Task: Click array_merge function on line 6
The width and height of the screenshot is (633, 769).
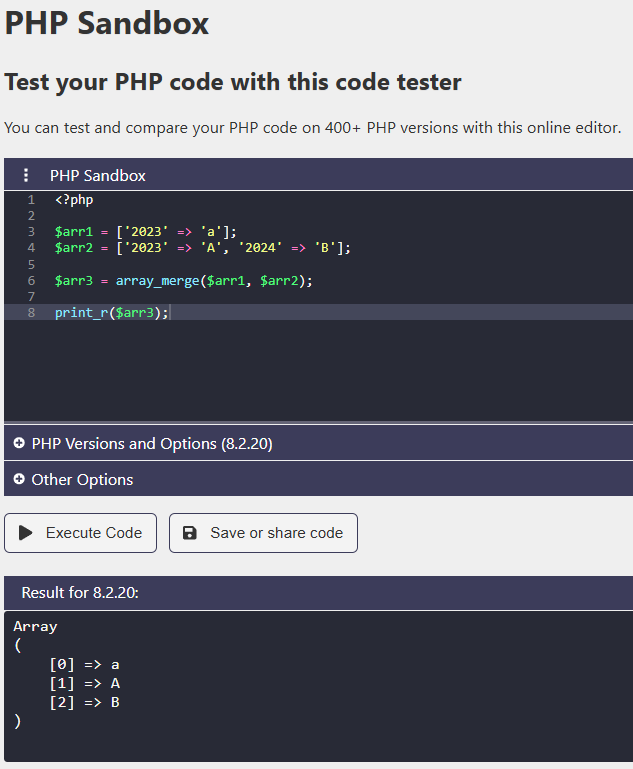Action: pos(157,281)
